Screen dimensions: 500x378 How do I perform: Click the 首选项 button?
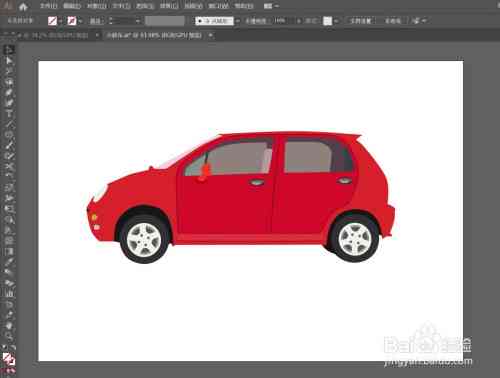(x=393, y=21)
